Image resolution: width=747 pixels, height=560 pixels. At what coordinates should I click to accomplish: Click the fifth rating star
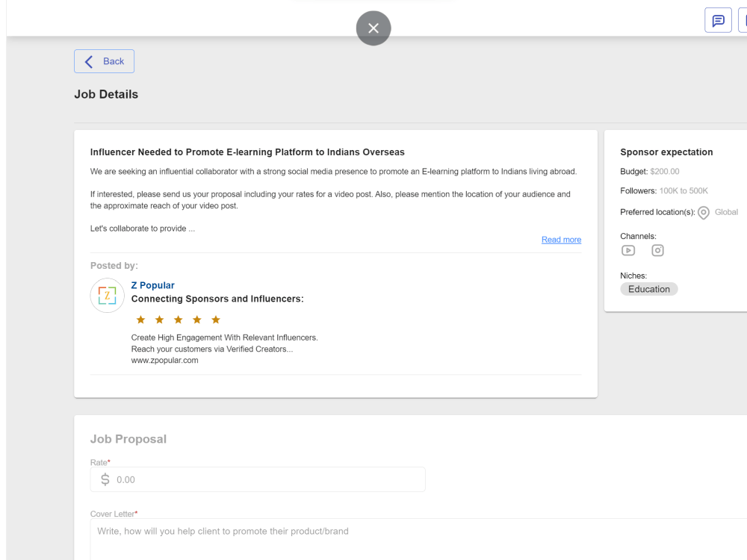click(x=216, y=320)
